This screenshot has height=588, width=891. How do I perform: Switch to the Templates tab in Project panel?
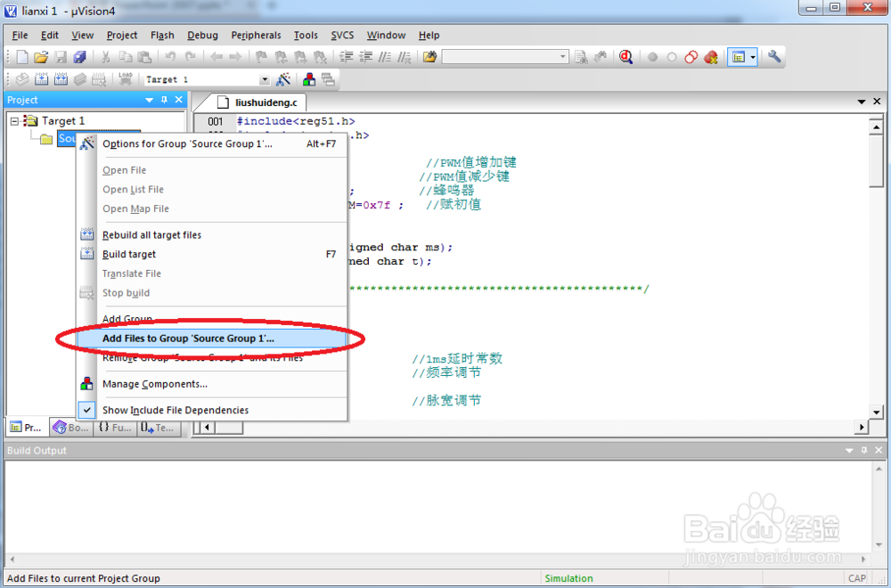pyautogui.click(x=159, y=428)
